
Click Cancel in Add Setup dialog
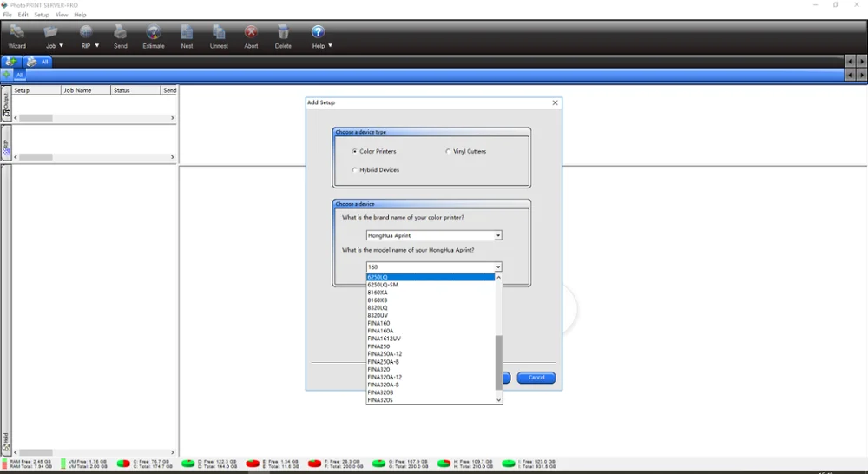pos(536,378)
